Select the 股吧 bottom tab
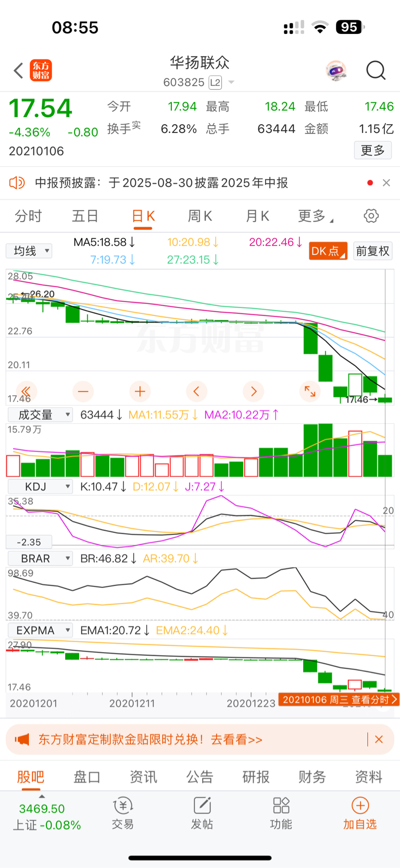The width and height of the screenshot is (400, 868). click(x=31, y=777)
